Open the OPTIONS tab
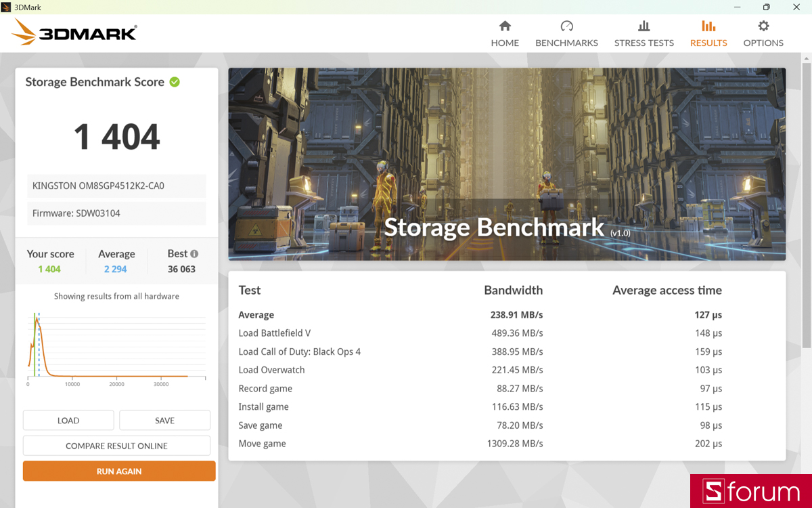Viewport: 812px width, 508px height. coord(763,34)
